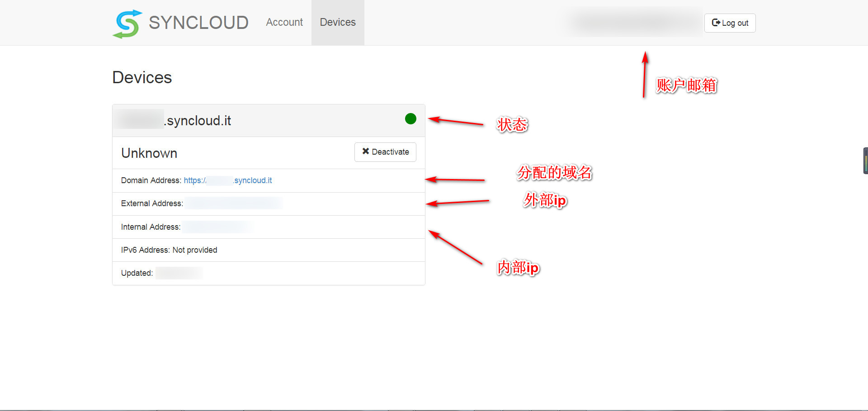
Task: Switch to the Devices tab
Action: click(338, 22)
